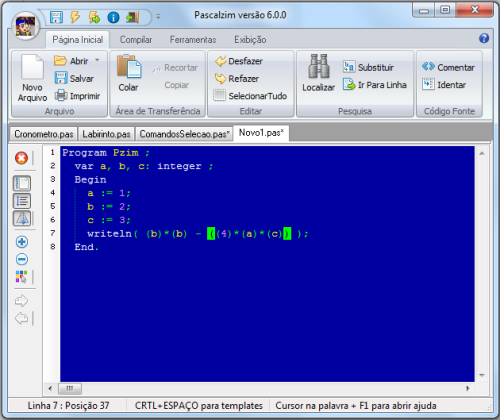Click the save disk icon in quick toolbar
500x420 pixels.
point(56,17)
